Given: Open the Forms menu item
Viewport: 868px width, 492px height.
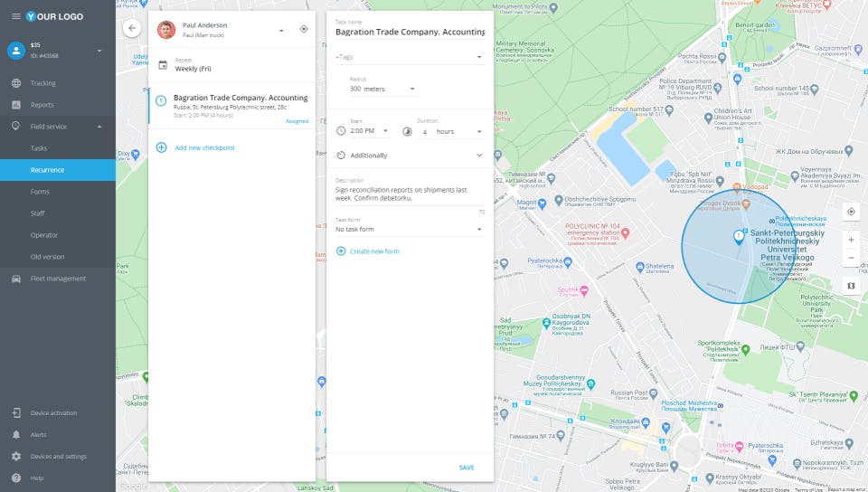Looking at the screenshot, I should (40, 192).
